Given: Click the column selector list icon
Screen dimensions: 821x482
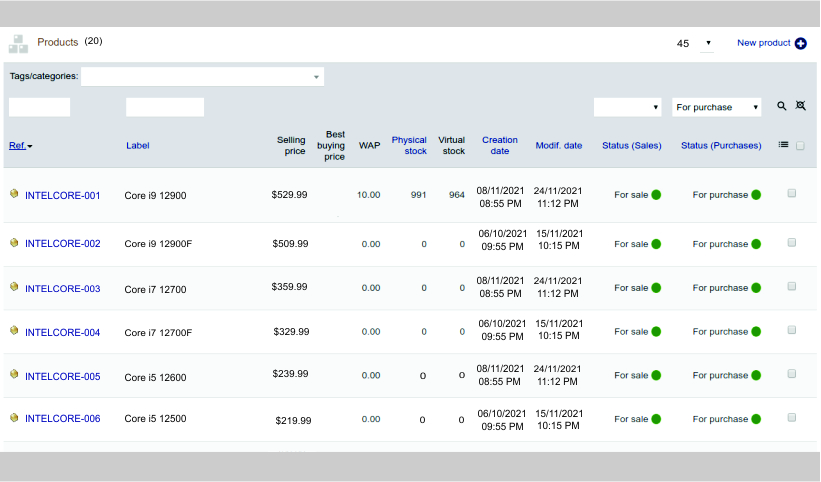Looking at the screenshot, I should click(x=784, y=145).
